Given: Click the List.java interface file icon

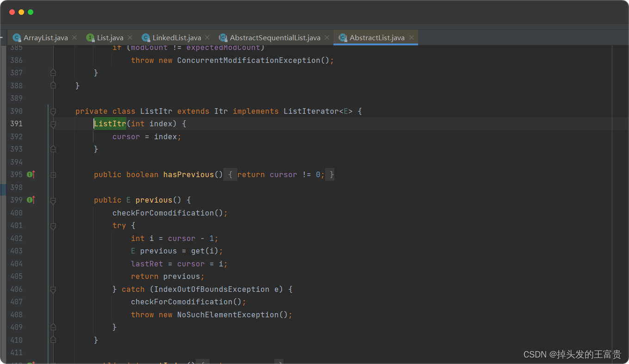Looking at the screenshot, I should [90, 38].
